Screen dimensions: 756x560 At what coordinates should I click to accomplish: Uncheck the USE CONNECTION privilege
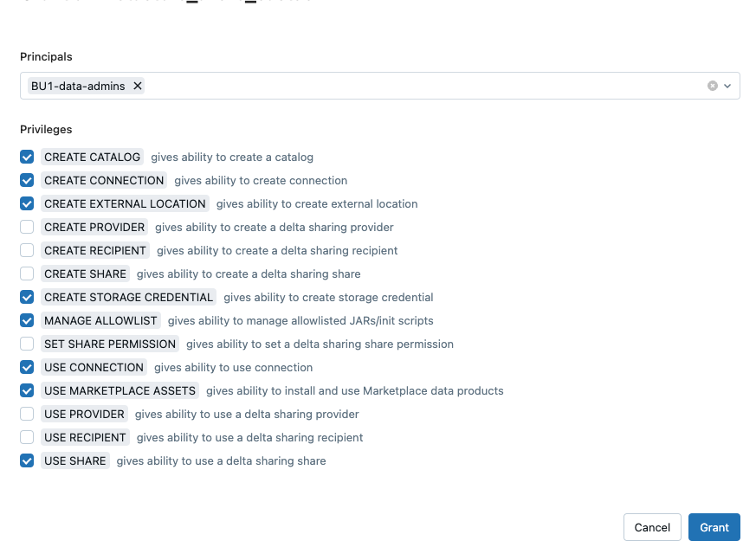click(27, 367)
